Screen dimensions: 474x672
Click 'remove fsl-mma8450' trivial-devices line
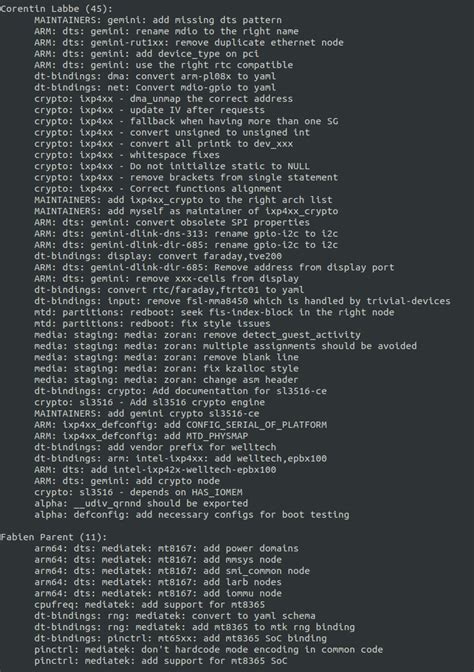tap(243, 301)
